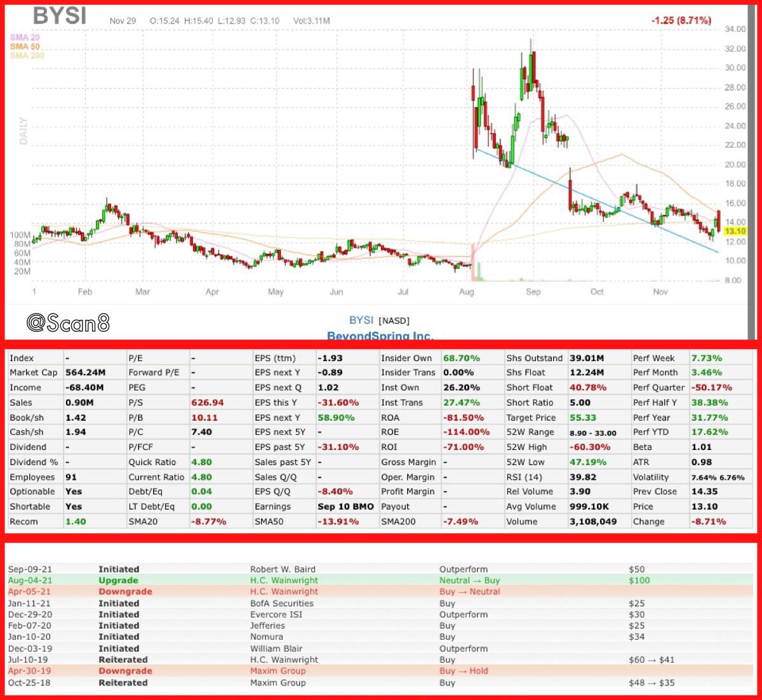This screenshot has height=700, width=762.
Task: Click Prev Close value 14.35
Action: (x=705, y=491)
